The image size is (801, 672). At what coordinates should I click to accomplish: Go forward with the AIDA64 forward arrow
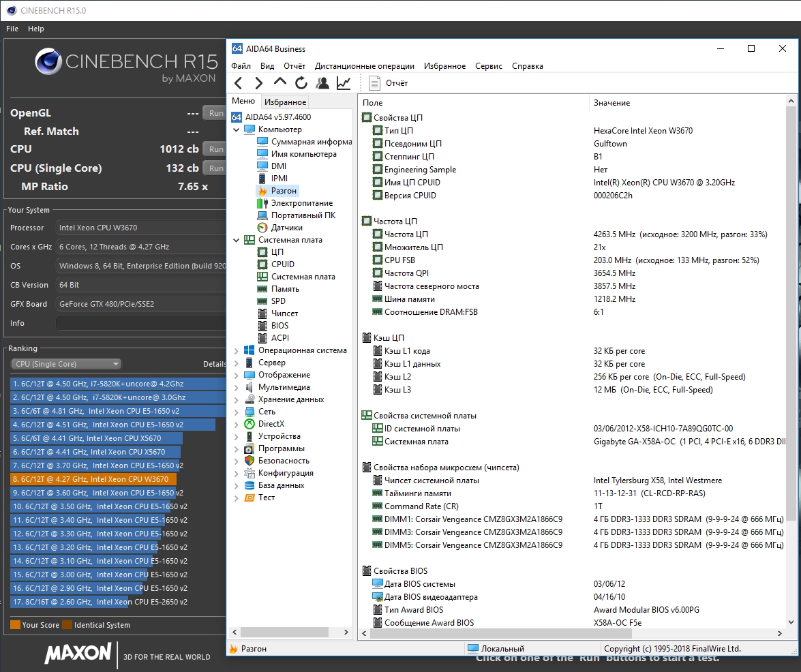258,82
